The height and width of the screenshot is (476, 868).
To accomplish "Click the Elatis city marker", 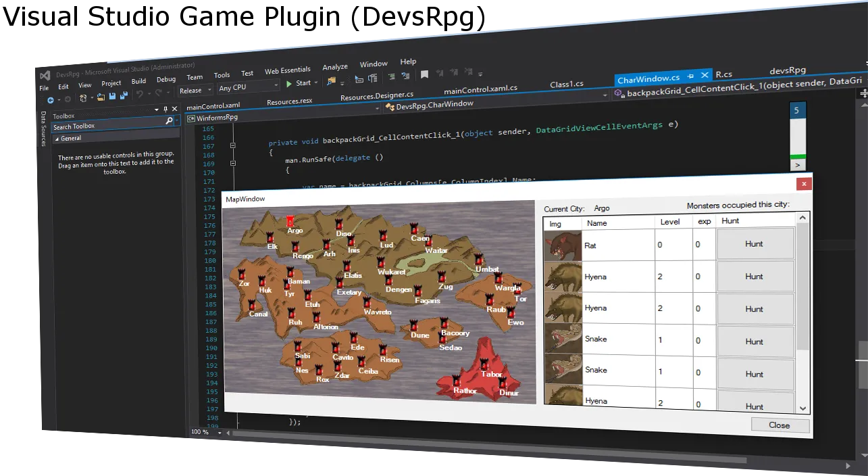I will (347, 266).
